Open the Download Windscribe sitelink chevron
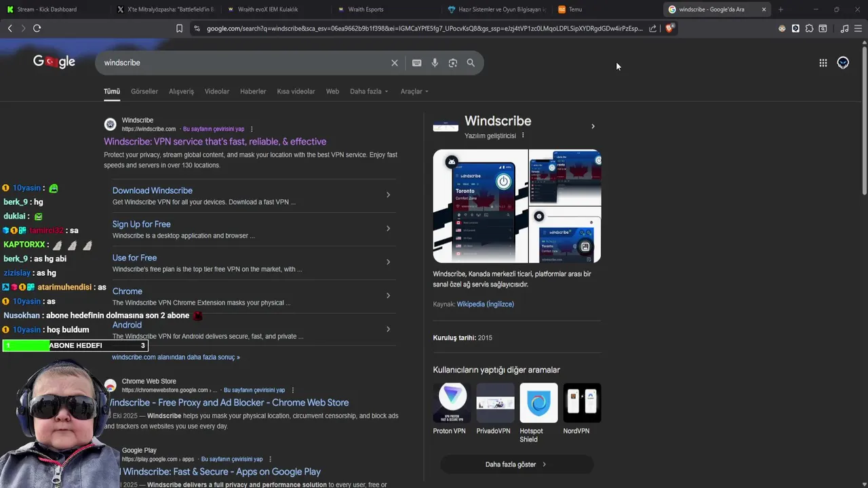868x488 pixels. [388, 195]
